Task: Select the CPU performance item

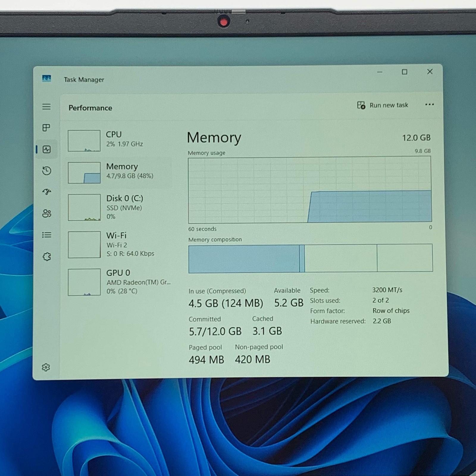Action: (119, 140)
